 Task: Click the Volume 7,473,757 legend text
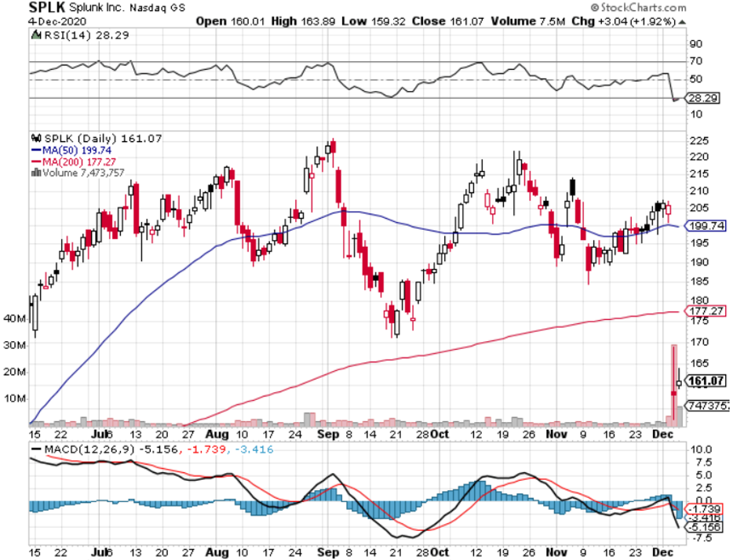[84, 173]
